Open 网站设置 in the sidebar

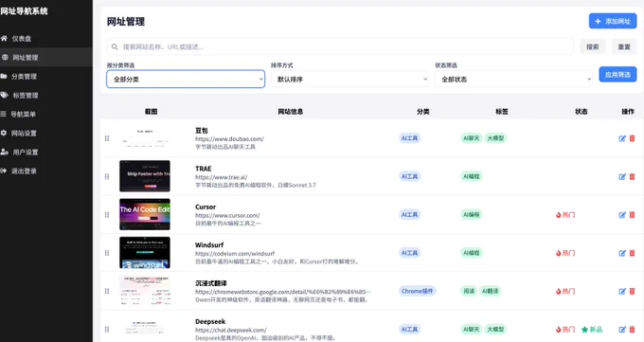pyautogui.click(x=46, y=133)
